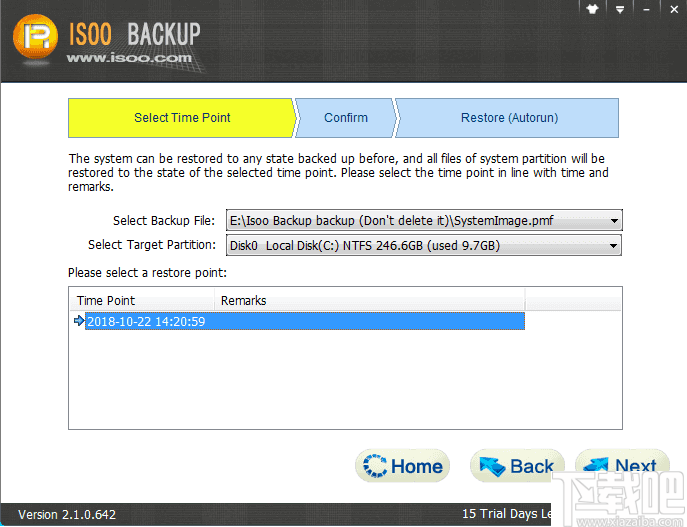The image size is (687, 527).
Task: Click the Version 2.1.0.642 status text
Action: (67, 515)
